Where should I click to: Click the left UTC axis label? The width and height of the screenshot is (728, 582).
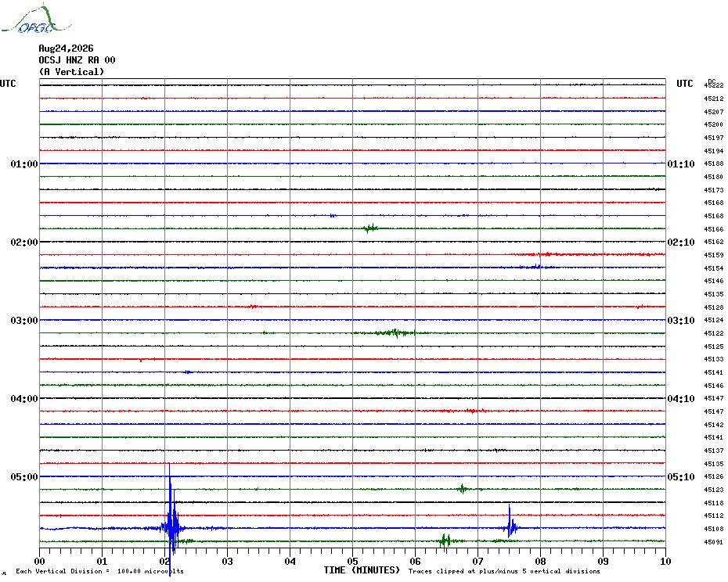8,84
